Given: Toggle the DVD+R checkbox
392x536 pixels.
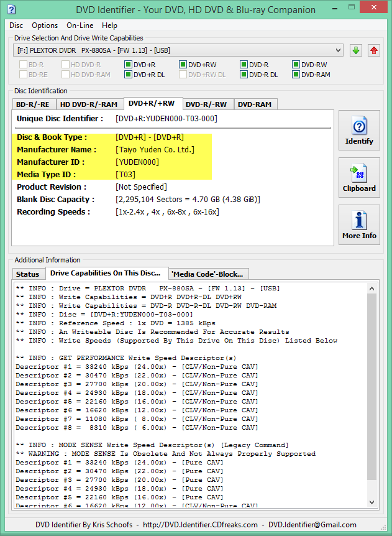Looking at the screenshot, I should 128,65.
